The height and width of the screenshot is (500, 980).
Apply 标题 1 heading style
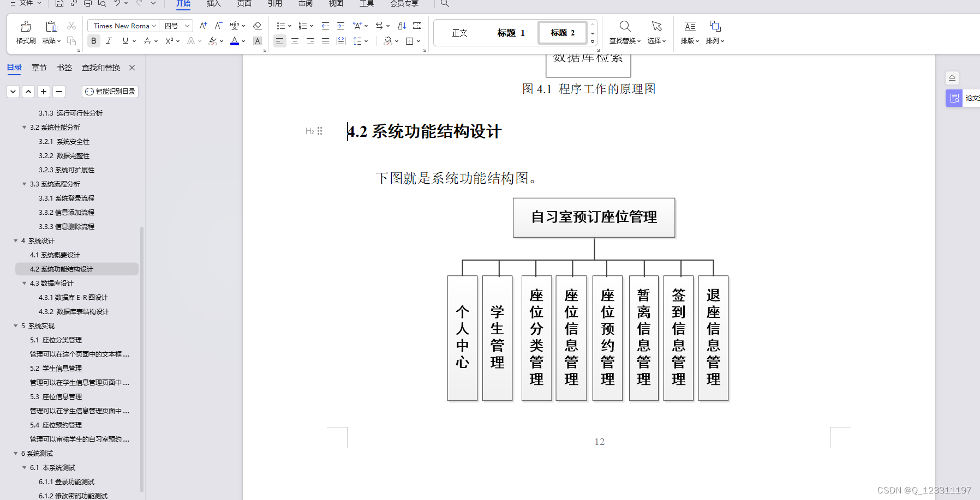click(511, 33)
